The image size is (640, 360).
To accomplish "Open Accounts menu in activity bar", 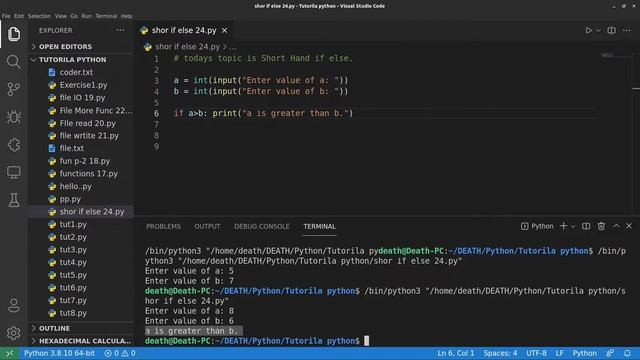I will coord(13,305).
